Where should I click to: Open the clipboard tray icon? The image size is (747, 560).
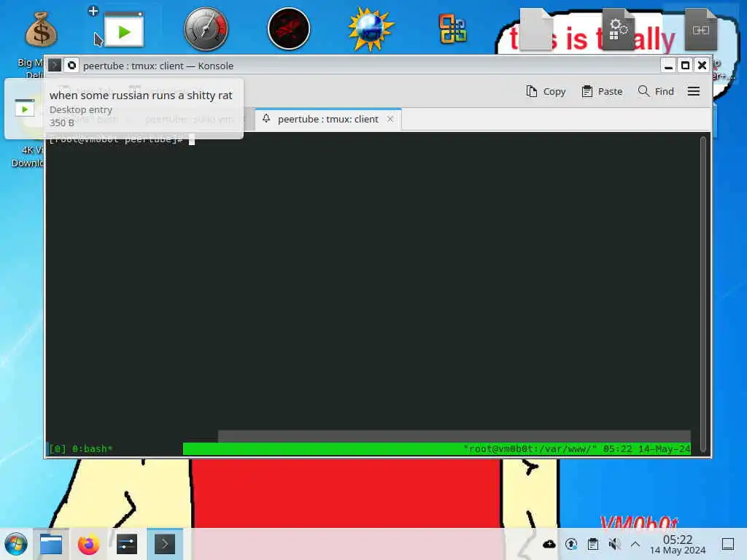tap(593, 544)
